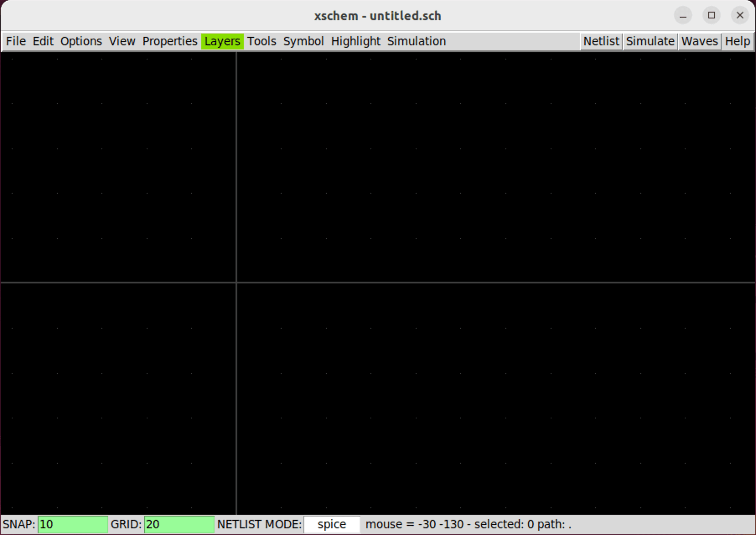Open the File menu

click(16, 42)
